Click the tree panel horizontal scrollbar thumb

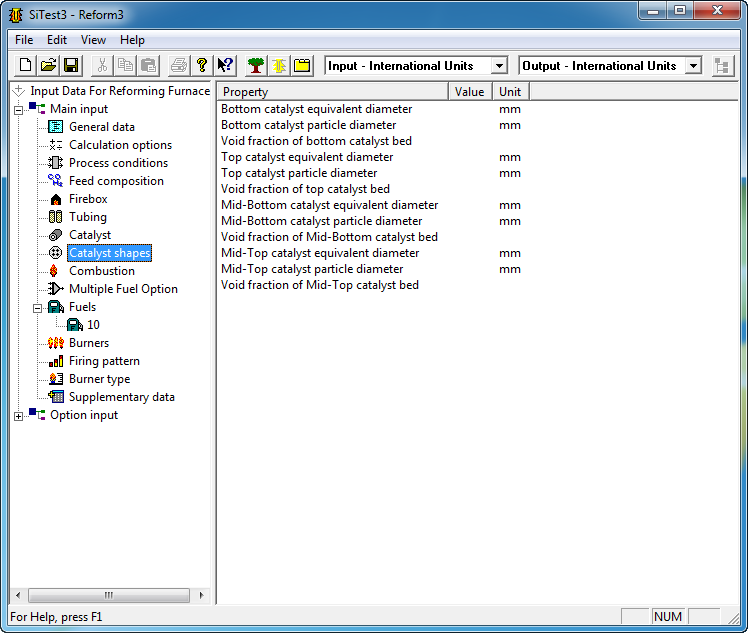pos(109,595)
